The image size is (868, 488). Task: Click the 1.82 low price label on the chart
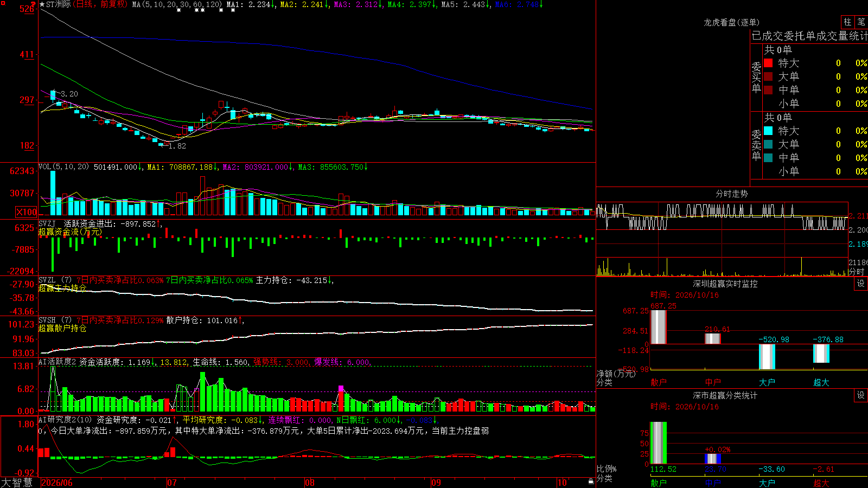(x=177, y=146)
